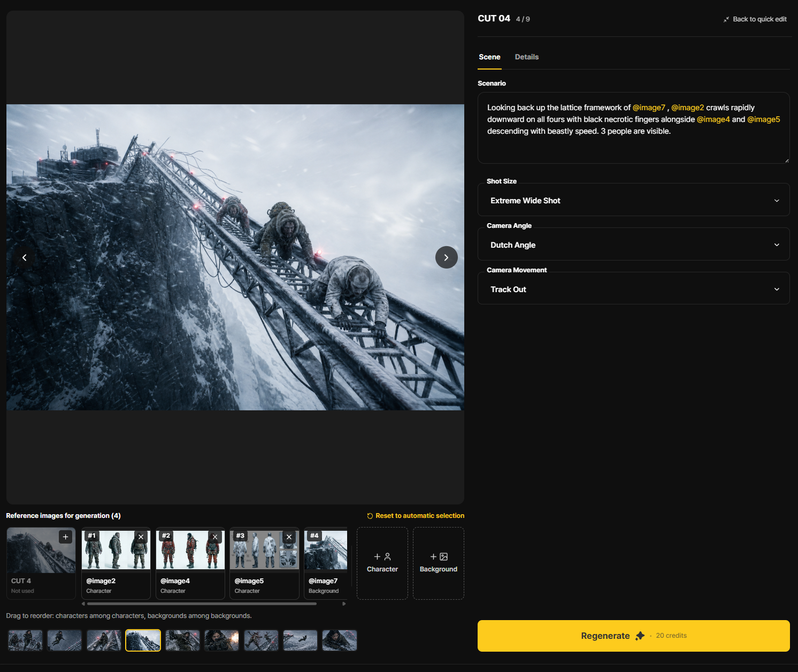Go to the previous cut image arrow
The height and width of the screenshot is (672, 798).
point(24,257)
